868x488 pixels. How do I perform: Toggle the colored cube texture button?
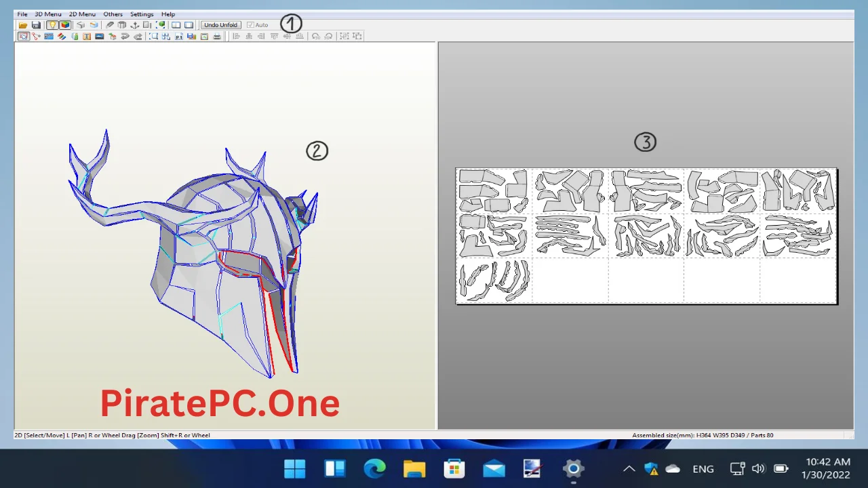tap(65, 25)
